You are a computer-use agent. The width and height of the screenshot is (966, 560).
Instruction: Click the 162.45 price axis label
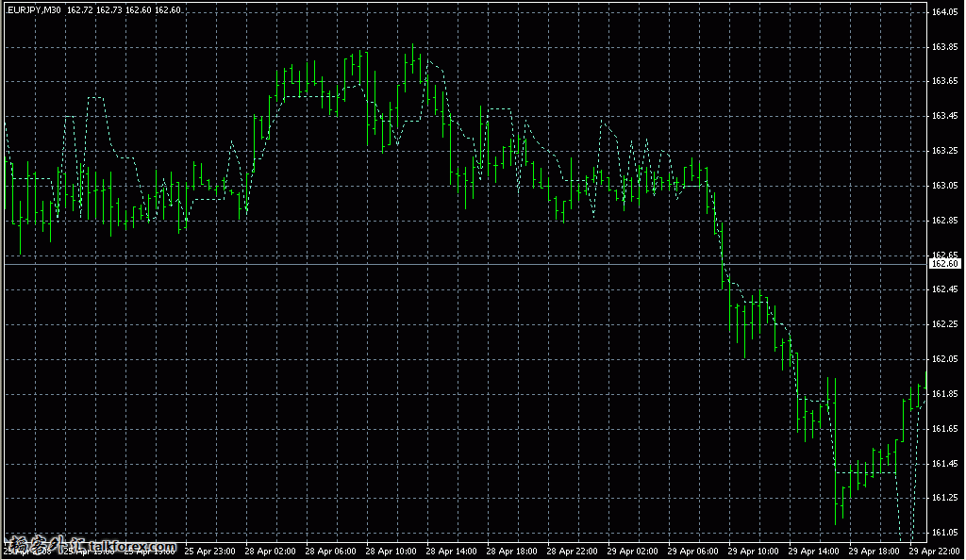pyautogui.click(x=944, y=289)
